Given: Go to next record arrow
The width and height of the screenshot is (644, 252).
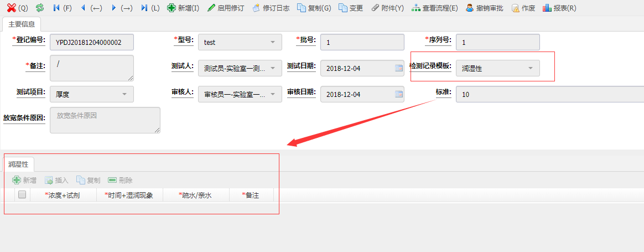Looking at the screenshot, I should [114, 8].
